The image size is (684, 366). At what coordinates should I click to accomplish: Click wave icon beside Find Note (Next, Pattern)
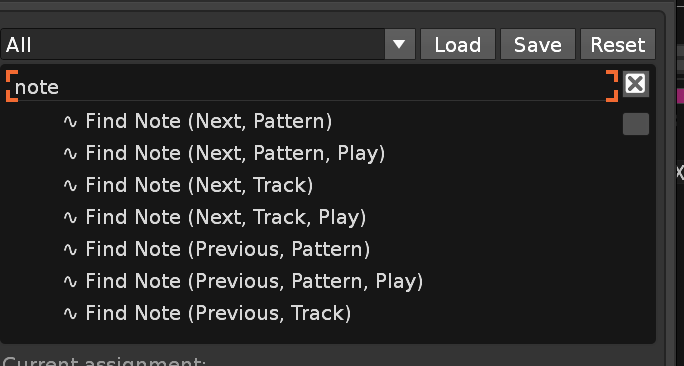click(70, 122)
